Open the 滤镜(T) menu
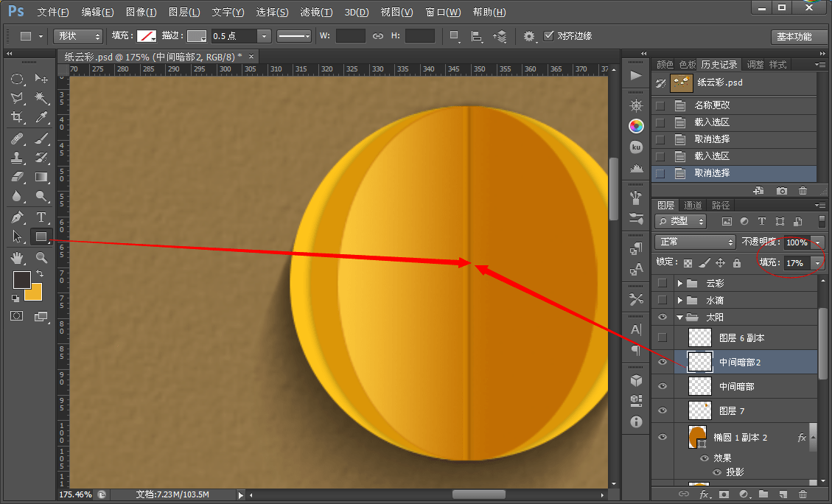The image size is (832, 504). [x=316, y=13]
